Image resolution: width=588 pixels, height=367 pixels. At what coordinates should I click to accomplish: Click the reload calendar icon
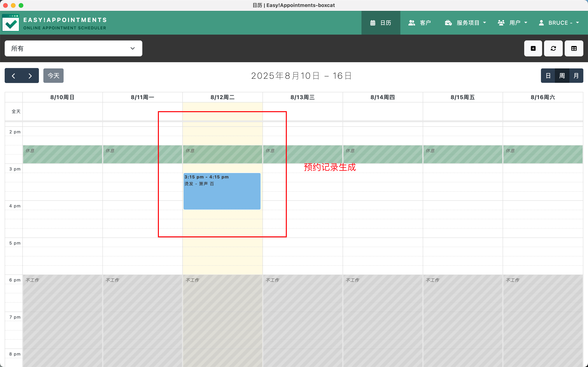553,49
